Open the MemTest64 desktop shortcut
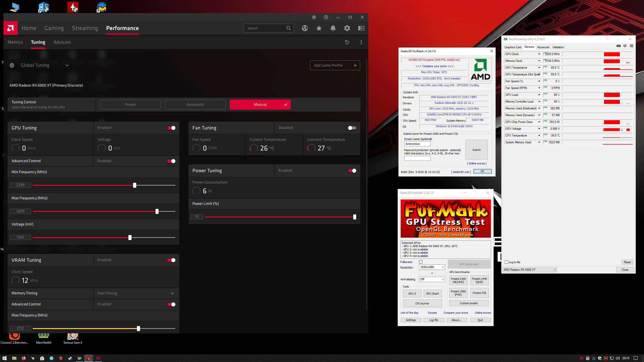Image resolution: width=644 pixels, height=362 pixels. (x=44, y=338)
